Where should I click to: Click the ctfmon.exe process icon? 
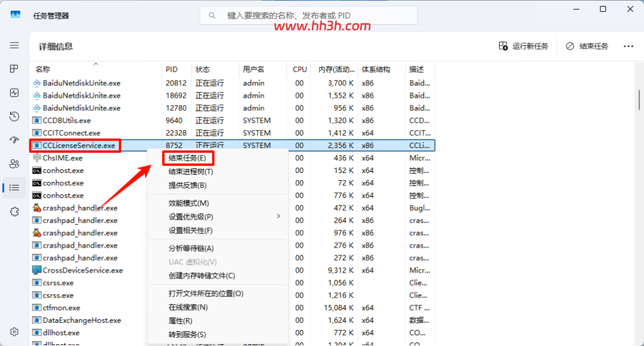point(36,308)
